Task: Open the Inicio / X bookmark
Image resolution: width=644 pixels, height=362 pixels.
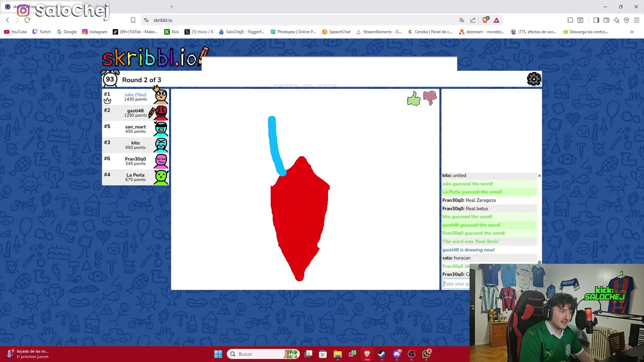Action: [x=199, y=32]
